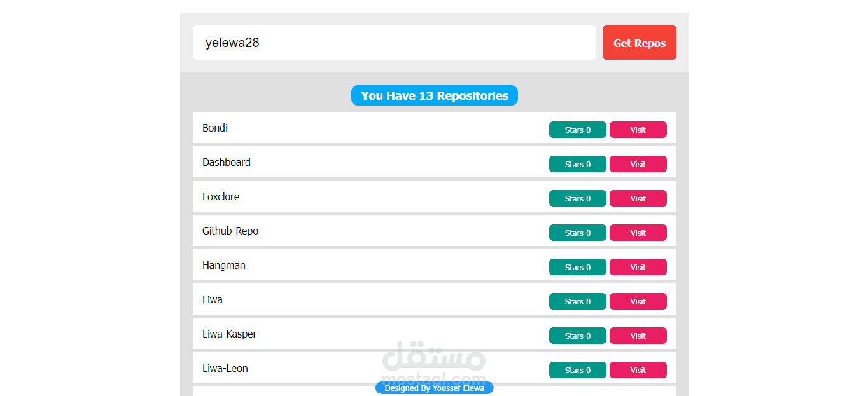Visit the Bondi repository

[x=638, y=130]
